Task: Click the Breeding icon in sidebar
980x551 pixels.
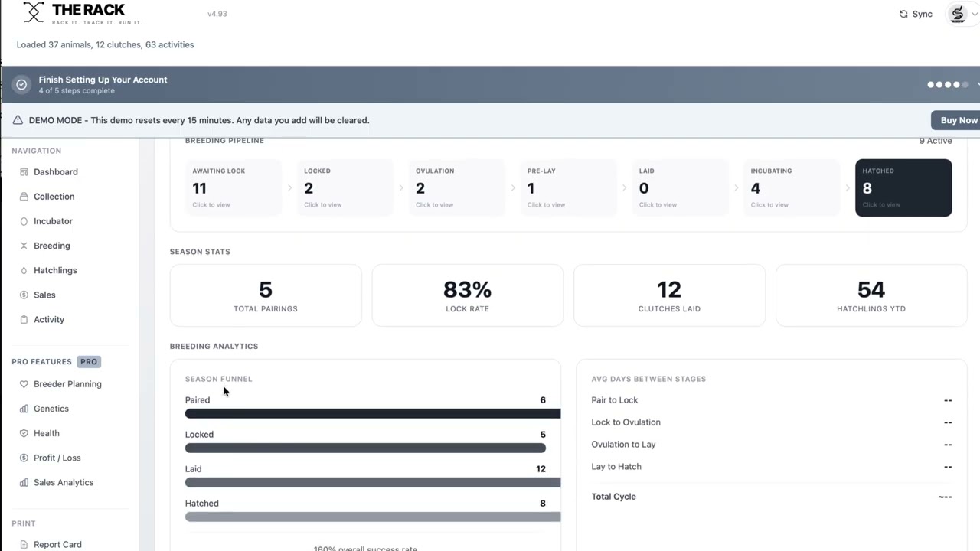Action: point(24,246)
